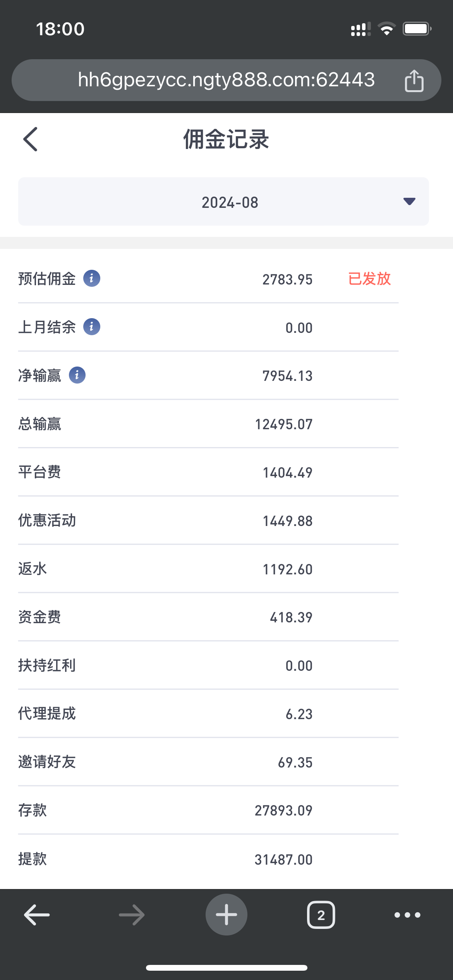Screen dimensions: 453x980
Task: Open the month selector showing 2024-08
Action: tap(230, 202)
